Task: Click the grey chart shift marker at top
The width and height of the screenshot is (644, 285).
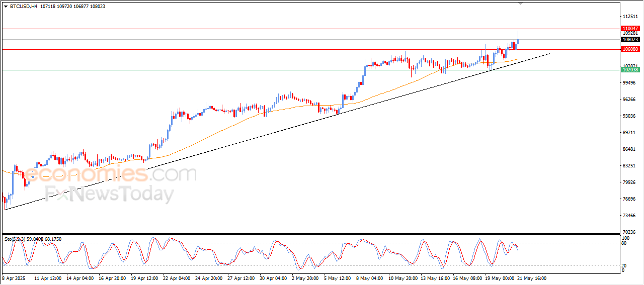Action: pos(520,4)
